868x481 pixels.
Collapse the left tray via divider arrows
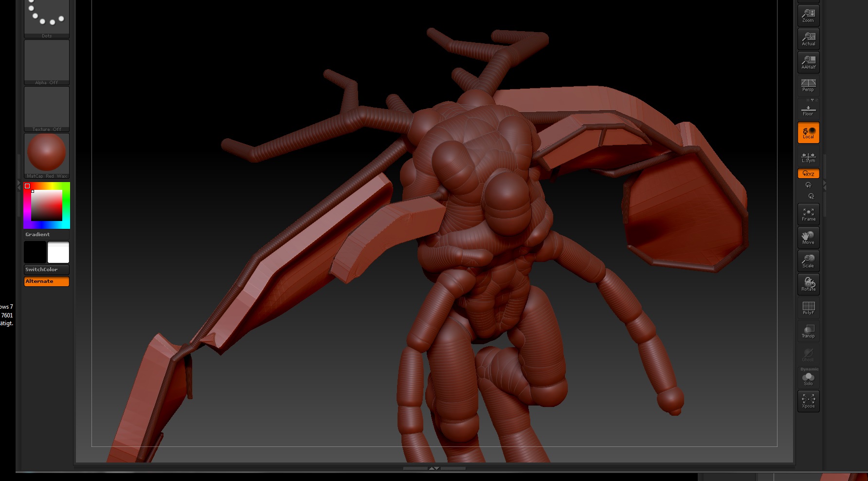[19, 185]
